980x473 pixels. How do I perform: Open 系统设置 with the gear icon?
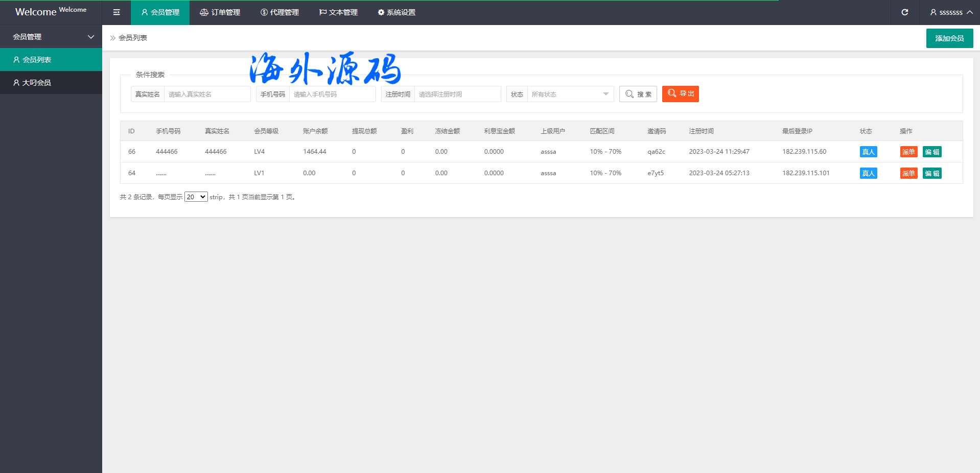(396, 12)
